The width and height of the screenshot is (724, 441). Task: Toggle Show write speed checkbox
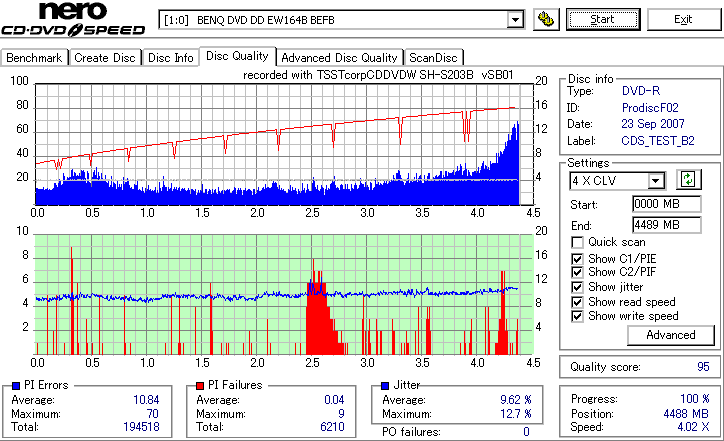(577, 316)
